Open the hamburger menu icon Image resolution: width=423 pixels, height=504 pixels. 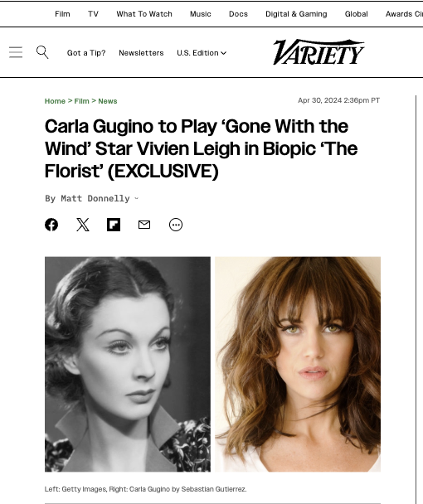[x=16, y=52]
